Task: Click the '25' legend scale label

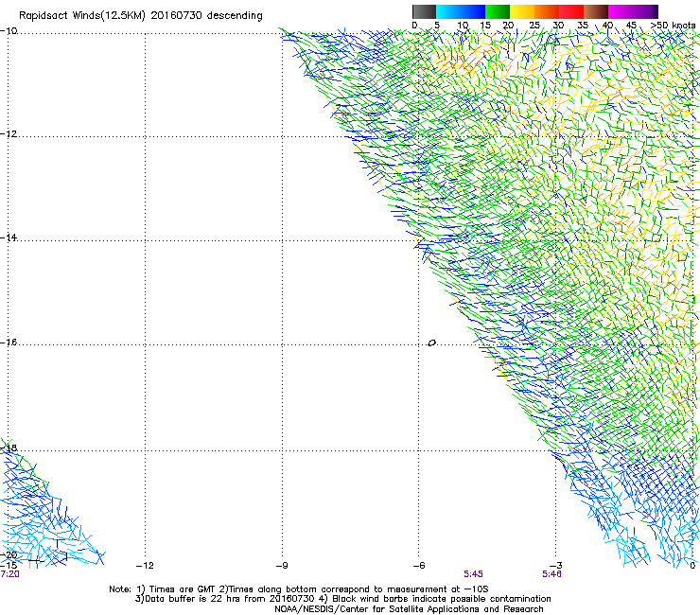Action: click(534, 26)
